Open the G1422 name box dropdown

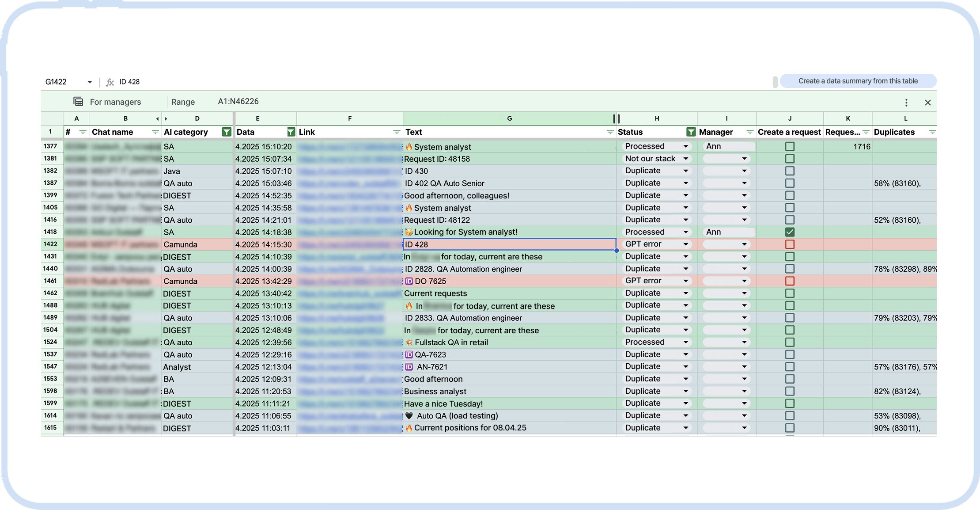coord(90,82)
